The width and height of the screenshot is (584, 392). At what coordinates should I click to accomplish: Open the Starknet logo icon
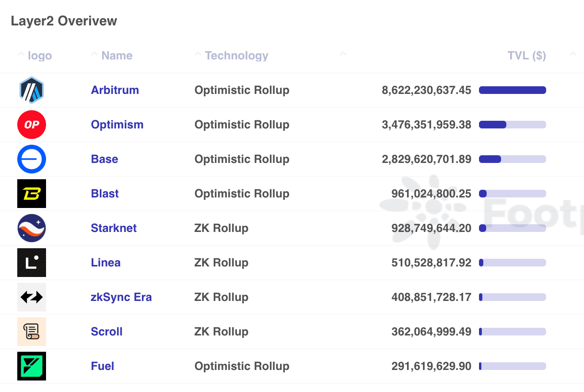point(32,228)
